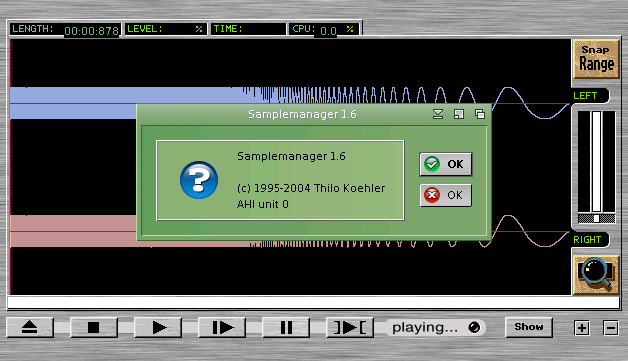
Task: Confirm with the green checkmark OK button
Action: pos(446,164)
